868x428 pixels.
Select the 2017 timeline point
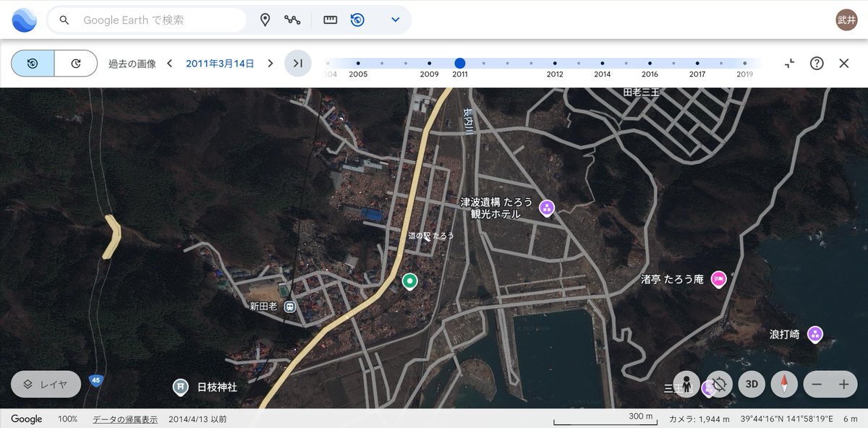coord(697,64)
